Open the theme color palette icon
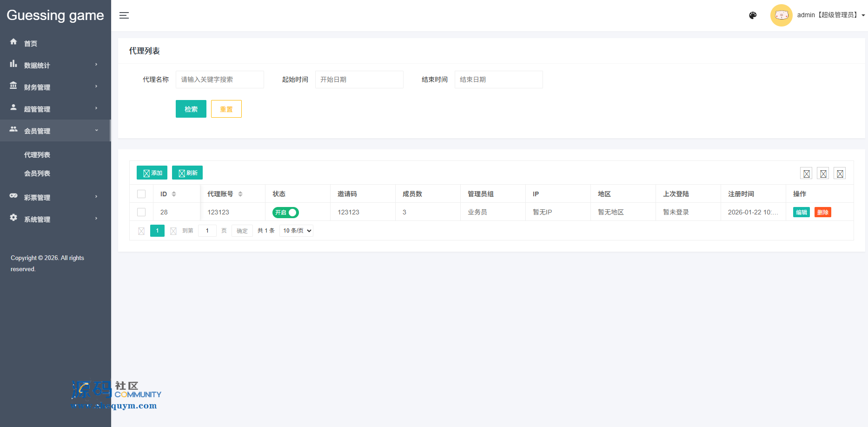This screenshot has width=868, height=427. (x=753, y=15)
